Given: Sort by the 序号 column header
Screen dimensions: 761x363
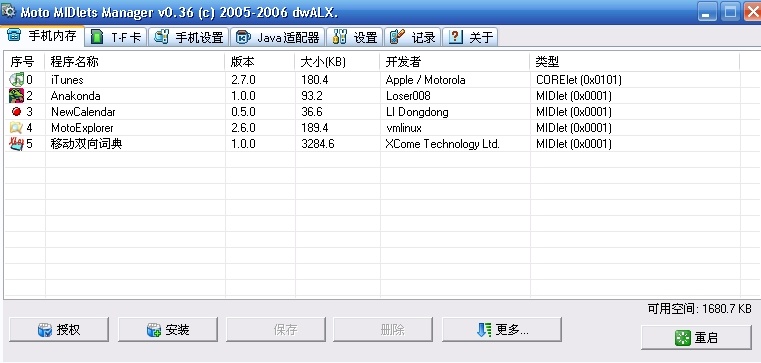Looking at the screenshot, I should 24,62.
